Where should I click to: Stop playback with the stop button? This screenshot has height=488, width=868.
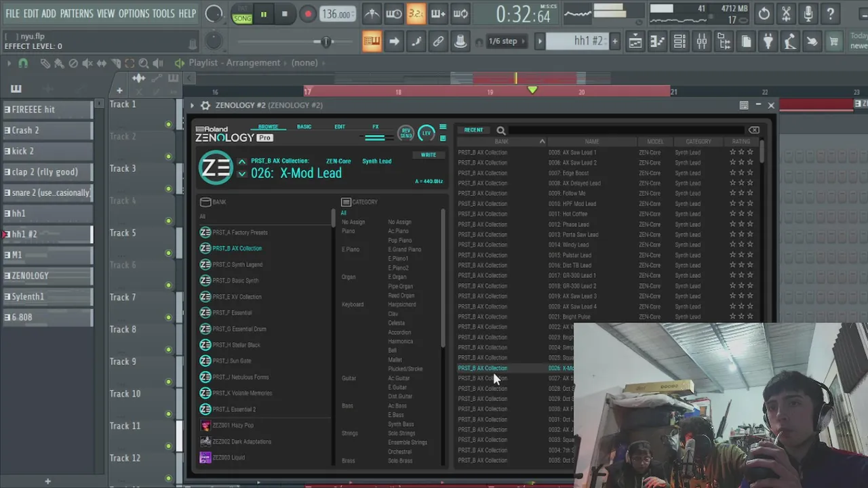[285, 14]
